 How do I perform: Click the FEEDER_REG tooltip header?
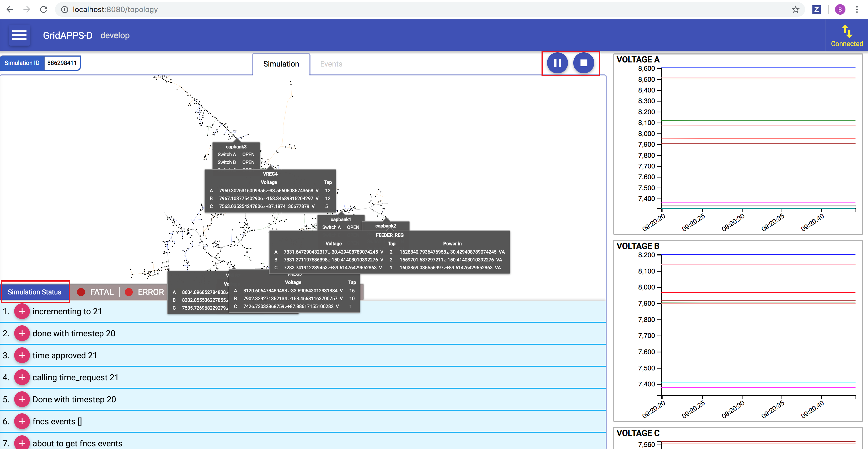389,235
